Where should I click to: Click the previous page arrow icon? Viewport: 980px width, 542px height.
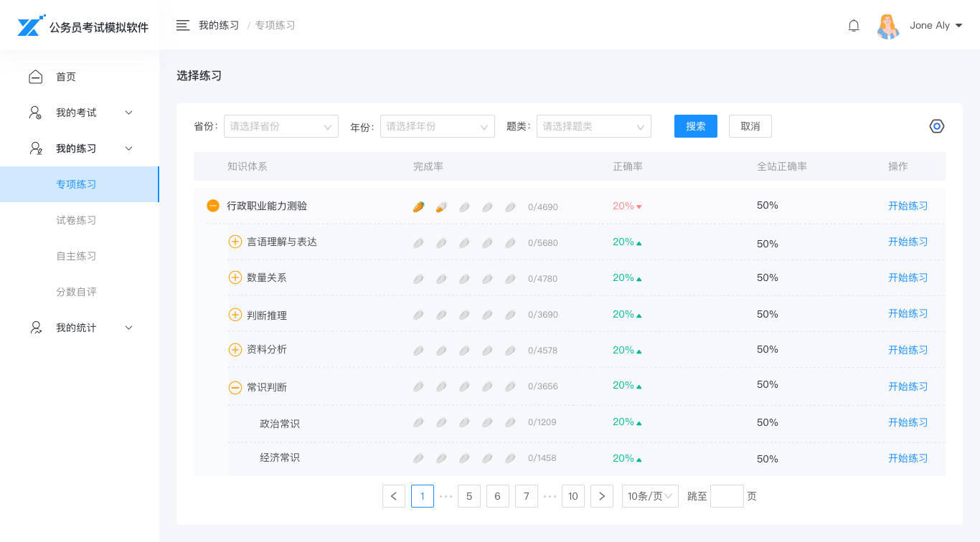pyautogui.click(x=394, y=496)
